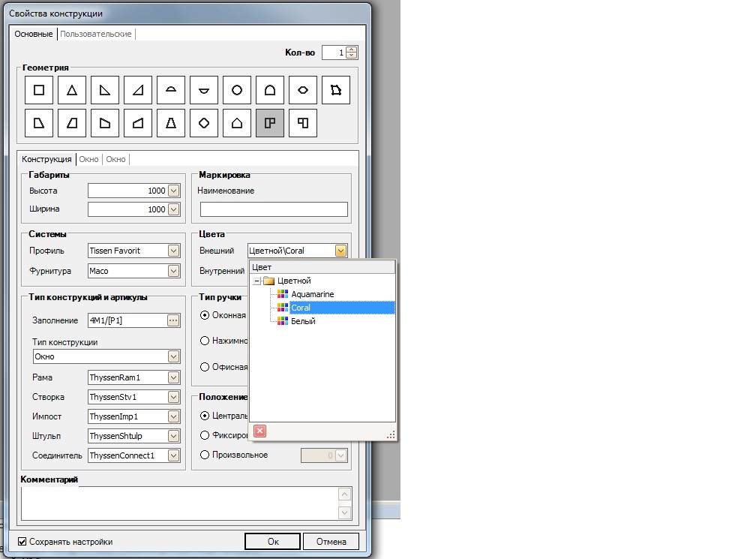Image resolution: width=756 pixels, height=559 pixels.
Task: Select the Произвольное position radio button
Action: pyautogui.click(x=205, y=455)
